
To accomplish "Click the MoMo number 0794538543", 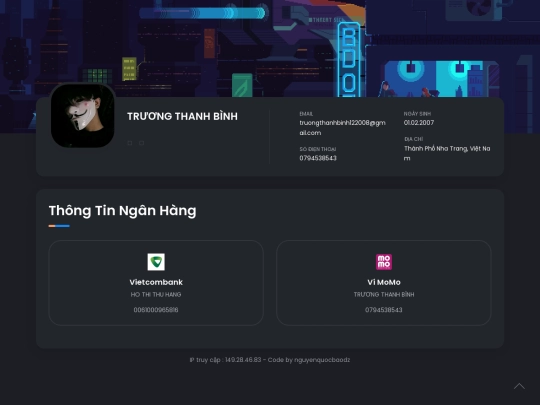I will point(384,310).
